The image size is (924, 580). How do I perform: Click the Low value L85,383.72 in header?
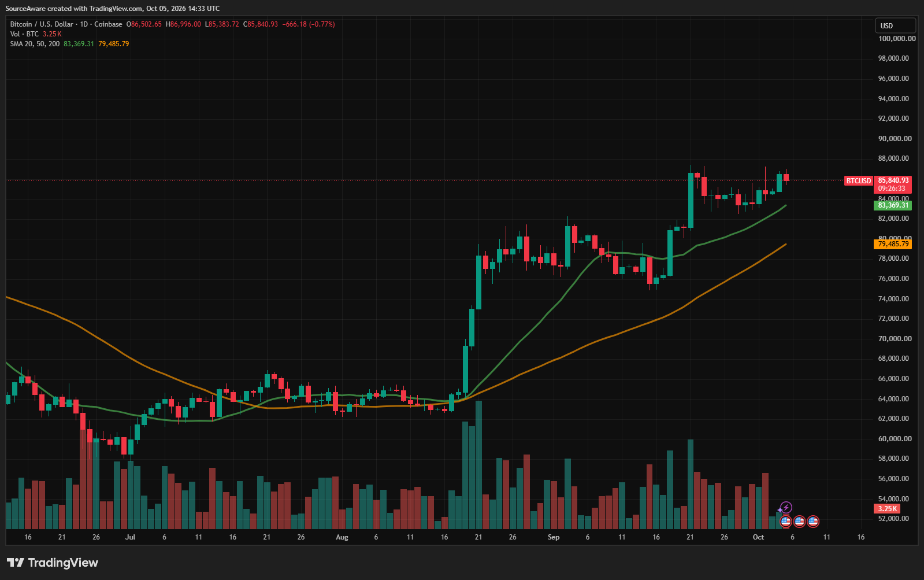pyautogui.click(x=222, y=24)
